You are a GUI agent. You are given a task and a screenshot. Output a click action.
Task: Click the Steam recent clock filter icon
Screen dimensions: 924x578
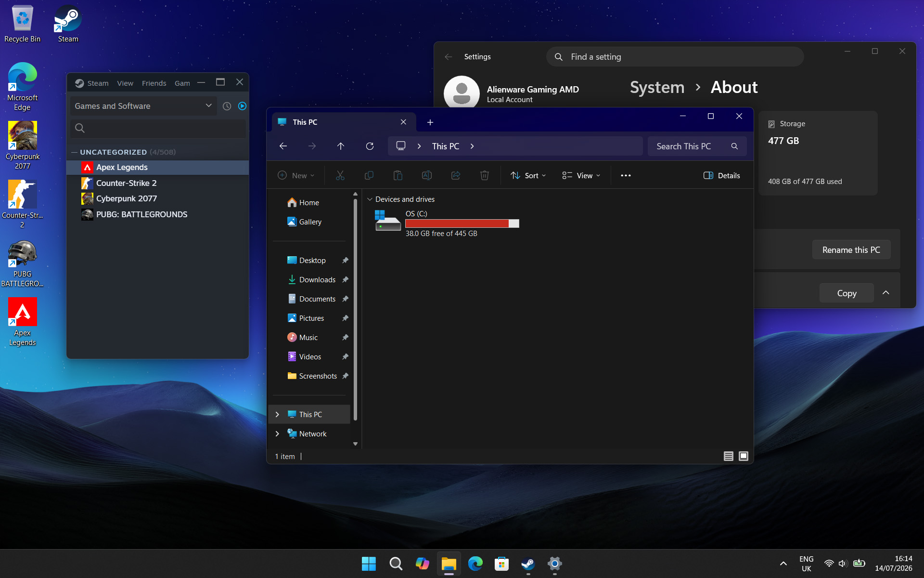[227, 106]
